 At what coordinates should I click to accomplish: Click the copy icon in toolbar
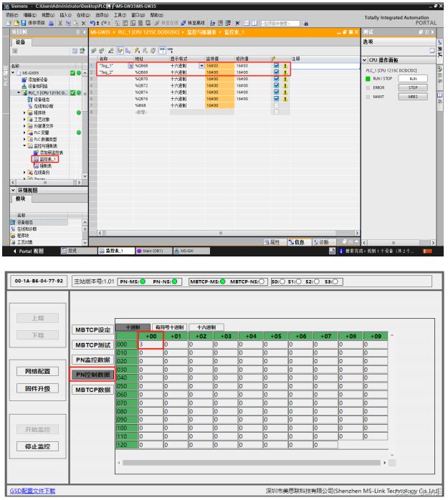[x=68, y=23]
